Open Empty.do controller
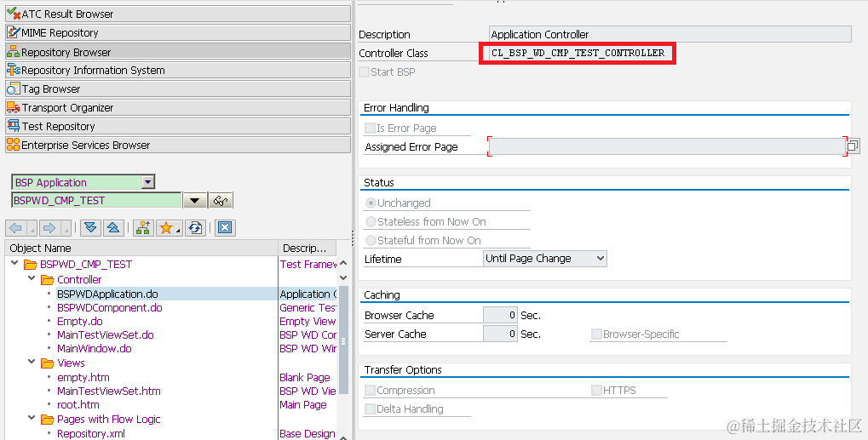 tap(80, 321)
